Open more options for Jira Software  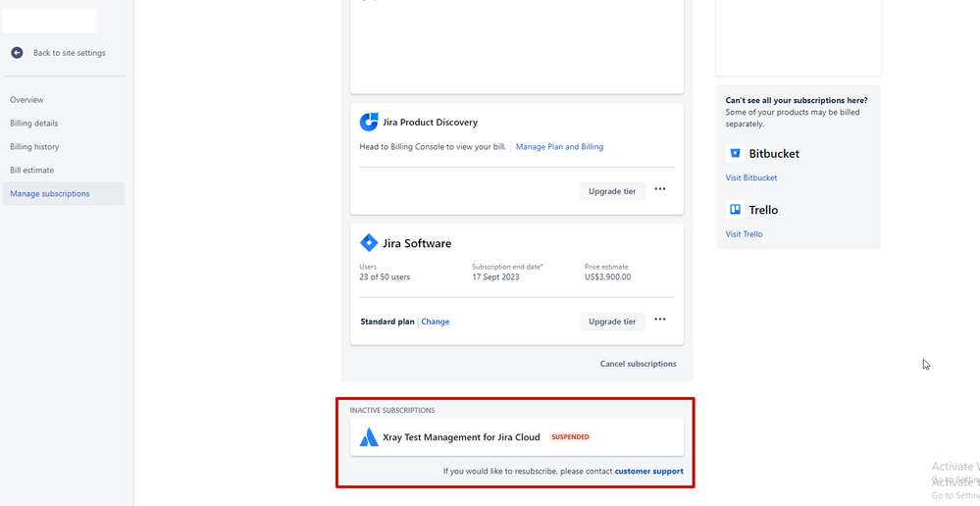(x=660, y=320)
